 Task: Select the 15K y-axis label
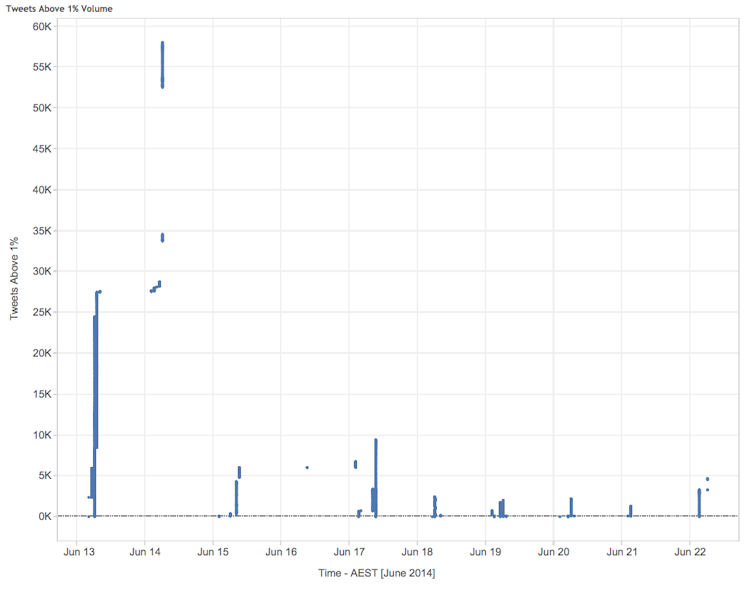pos(42,394)
